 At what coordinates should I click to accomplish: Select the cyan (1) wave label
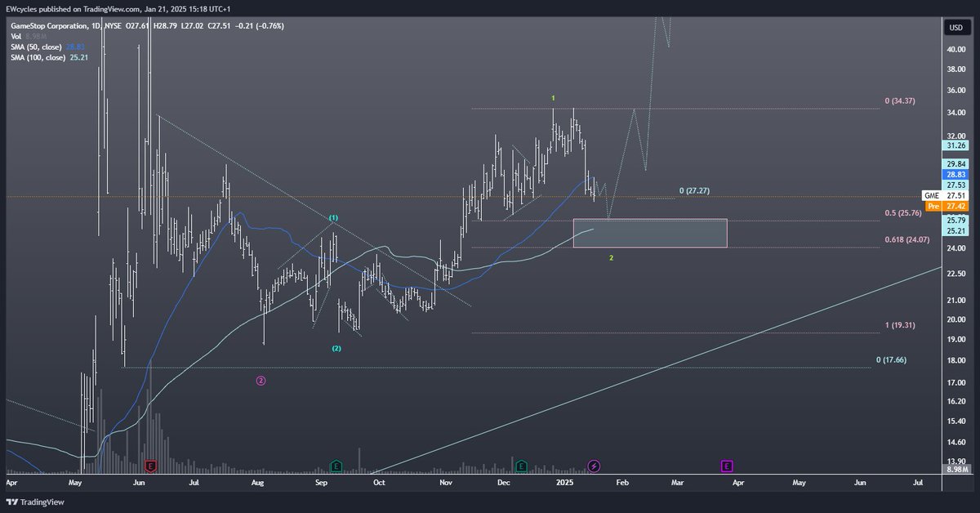pyautogui.click(x=333, y=218)
